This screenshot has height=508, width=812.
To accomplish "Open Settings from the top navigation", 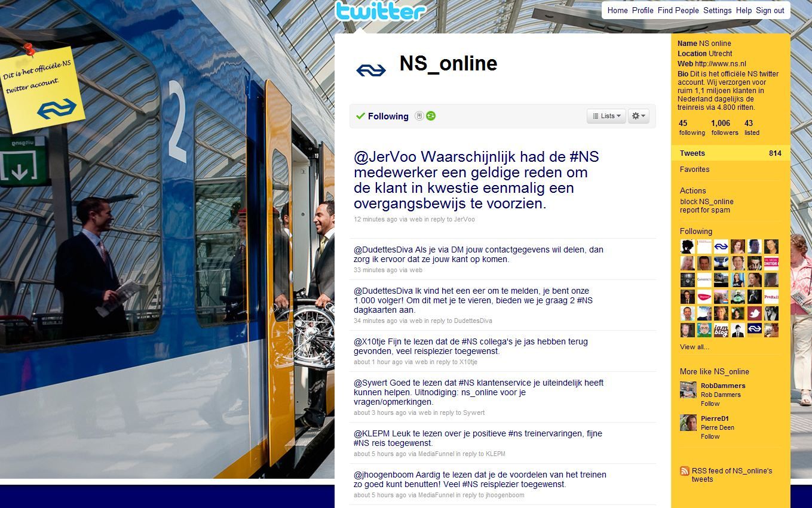I will tap(717, 10).
